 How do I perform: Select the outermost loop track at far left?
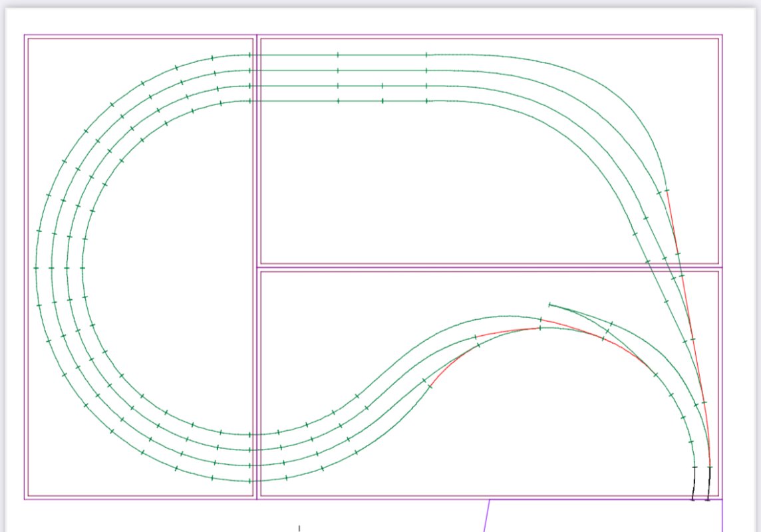tap(35, 268)
